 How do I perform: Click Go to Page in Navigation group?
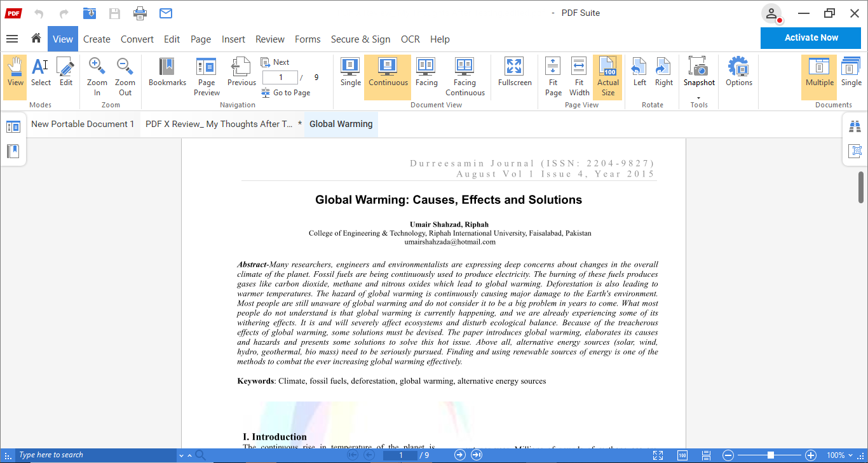pyautogui.click(x=287, y=92)
